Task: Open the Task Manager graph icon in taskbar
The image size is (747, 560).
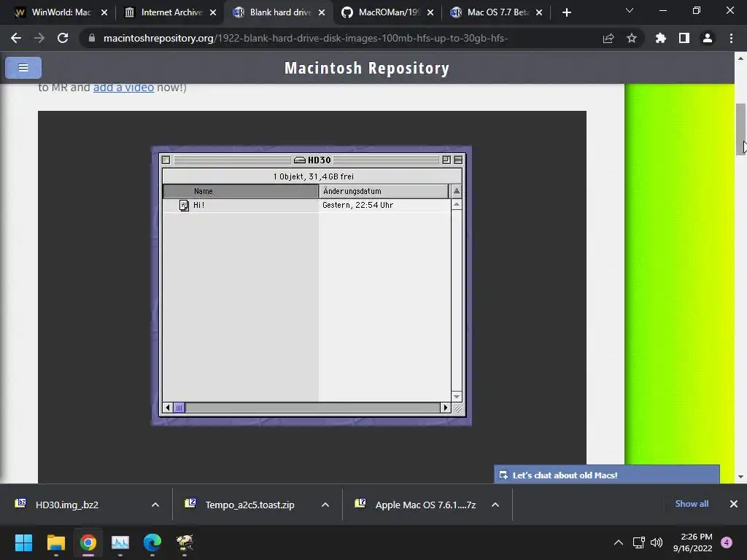Action: tap(120, 542)
